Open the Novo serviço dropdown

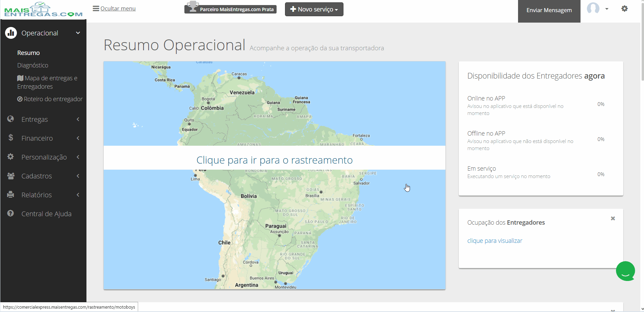(314, 9)
